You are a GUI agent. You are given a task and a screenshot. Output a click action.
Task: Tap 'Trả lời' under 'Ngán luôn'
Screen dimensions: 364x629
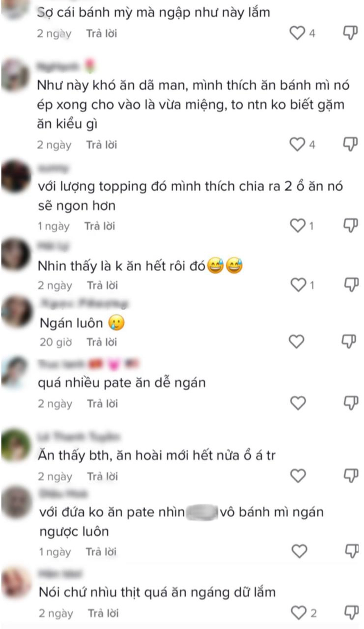[102, 342]
